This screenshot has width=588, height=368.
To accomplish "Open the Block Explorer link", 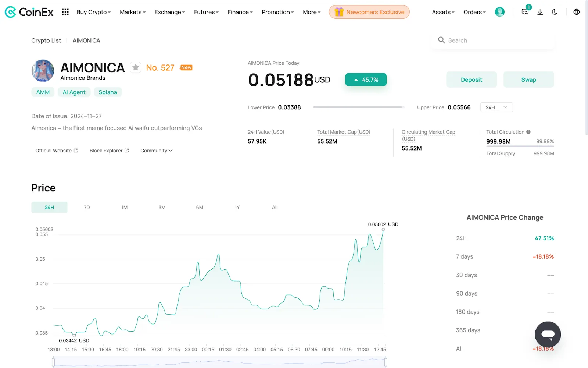I will click(x=109, y=151).
